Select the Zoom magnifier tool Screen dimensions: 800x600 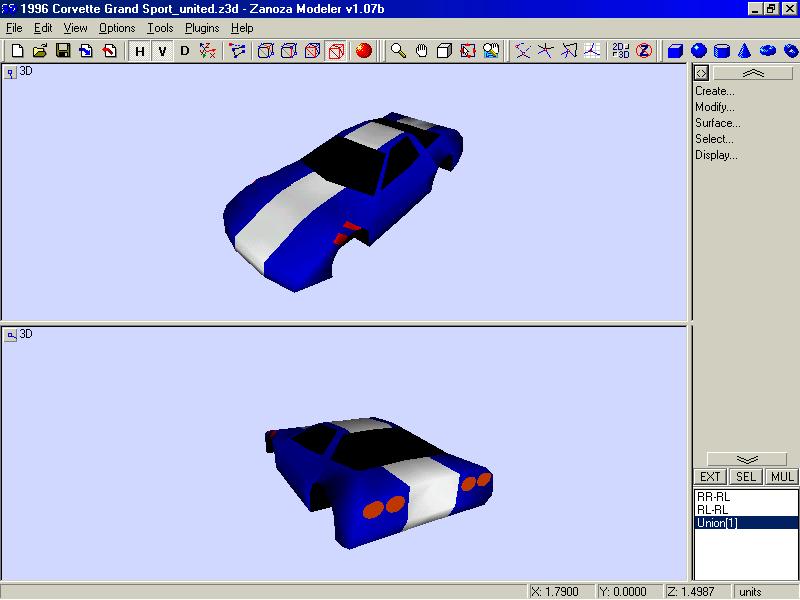[398, 51]
